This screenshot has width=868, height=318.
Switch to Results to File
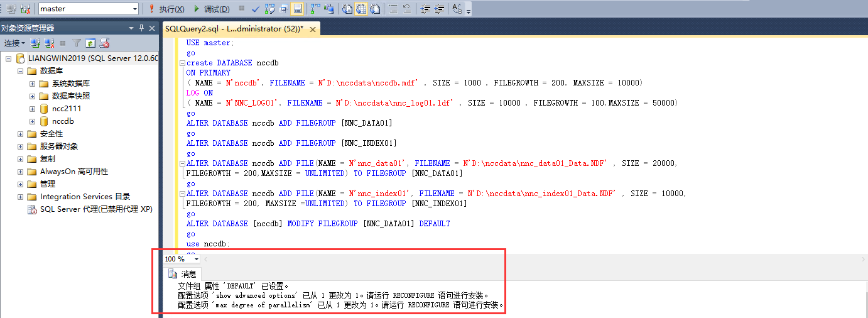coord(375,9)
